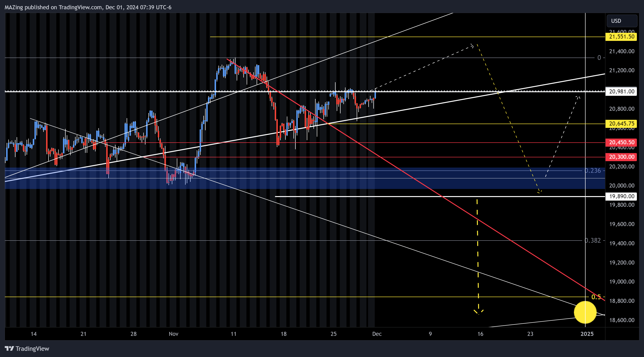
Task: Click date 9 on the time axis
Action: coord(430,334)
